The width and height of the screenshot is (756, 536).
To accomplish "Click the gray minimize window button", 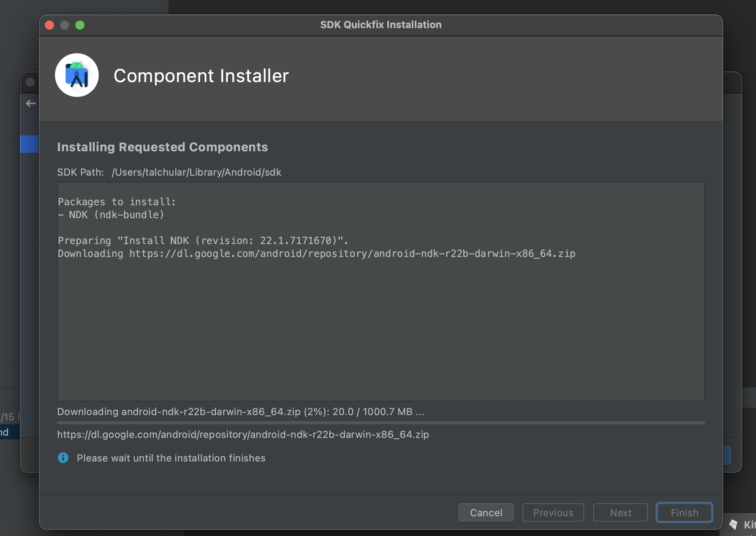I will pyautogui.click(x=65, y=25).
